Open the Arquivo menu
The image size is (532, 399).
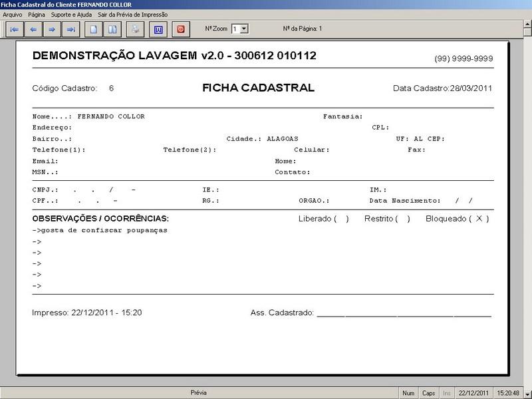click(x=13, y=15)
